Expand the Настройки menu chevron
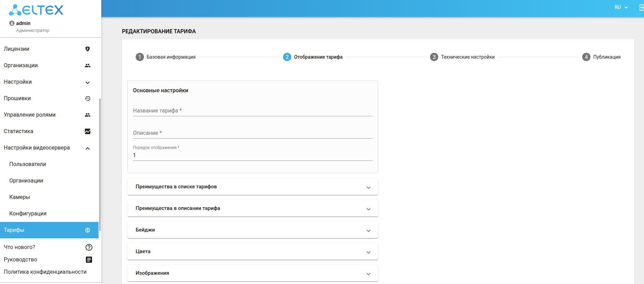Viewport: 644px width, 284px height. 88,82
